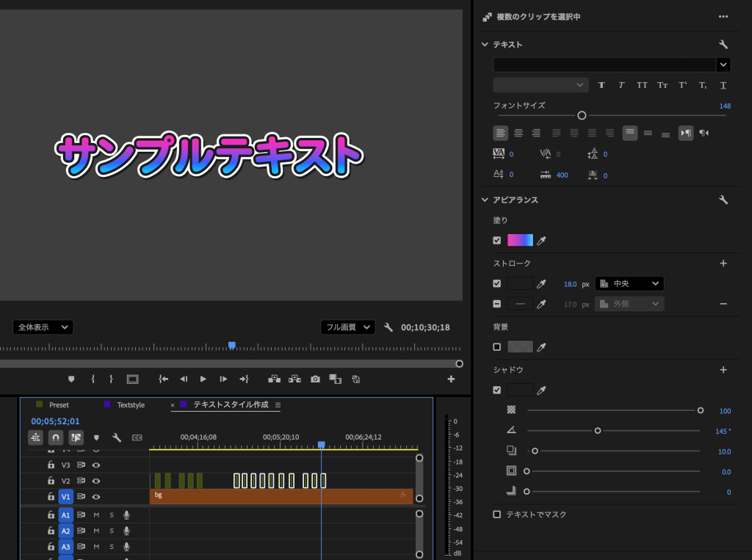The height and width of the screenshot is (560, 752).
Task: Click the fill color eyedropper icon
Action: [x=542, y=241]
